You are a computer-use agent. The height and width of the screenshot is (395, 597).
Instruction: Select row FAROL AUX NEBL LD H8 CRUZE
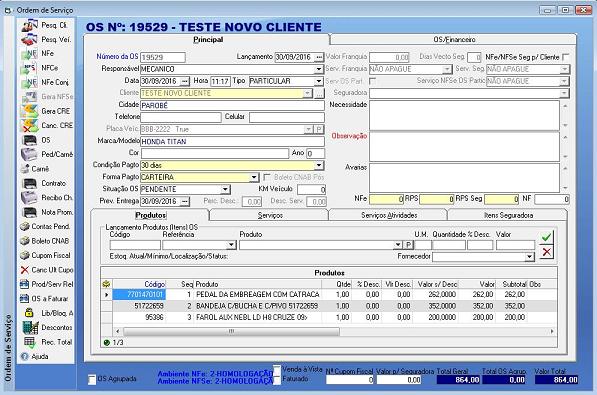329,318
